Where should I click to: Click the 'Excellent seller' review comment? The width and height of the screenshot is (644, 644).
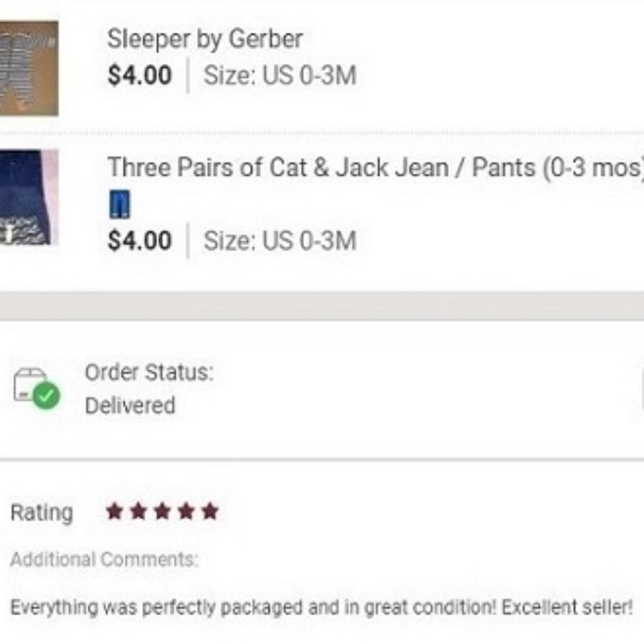click(x=321, y=607)
